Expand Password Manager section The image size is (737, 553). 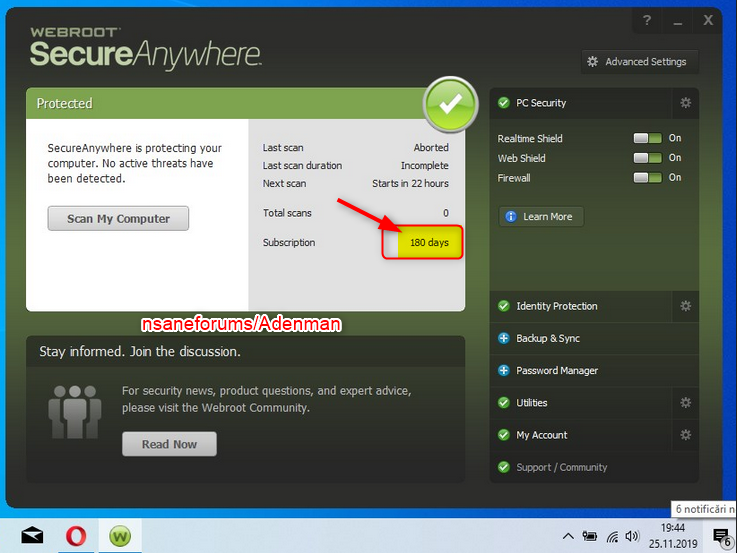point(594,371)
